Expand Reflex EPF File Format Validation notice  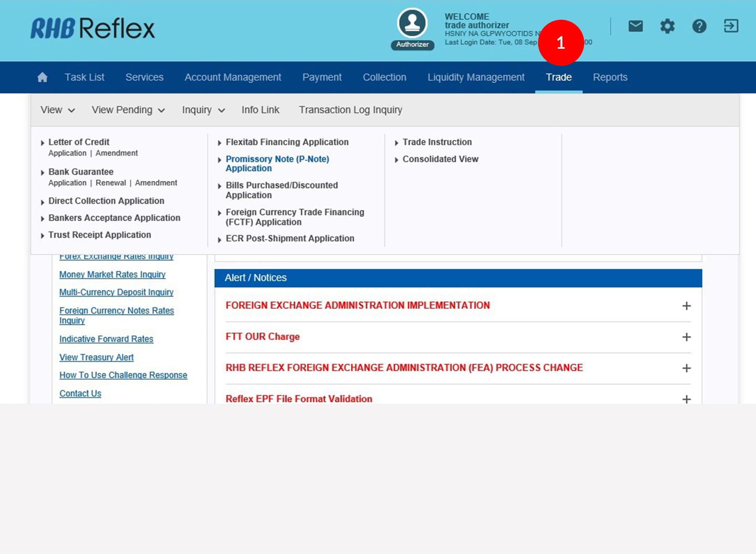pos(686,399)
